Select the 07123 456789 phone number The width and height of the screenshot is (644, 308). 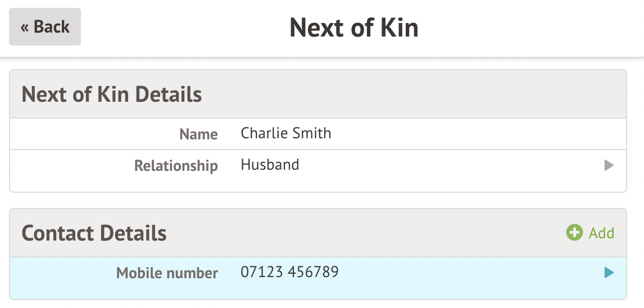coord(289,272)
